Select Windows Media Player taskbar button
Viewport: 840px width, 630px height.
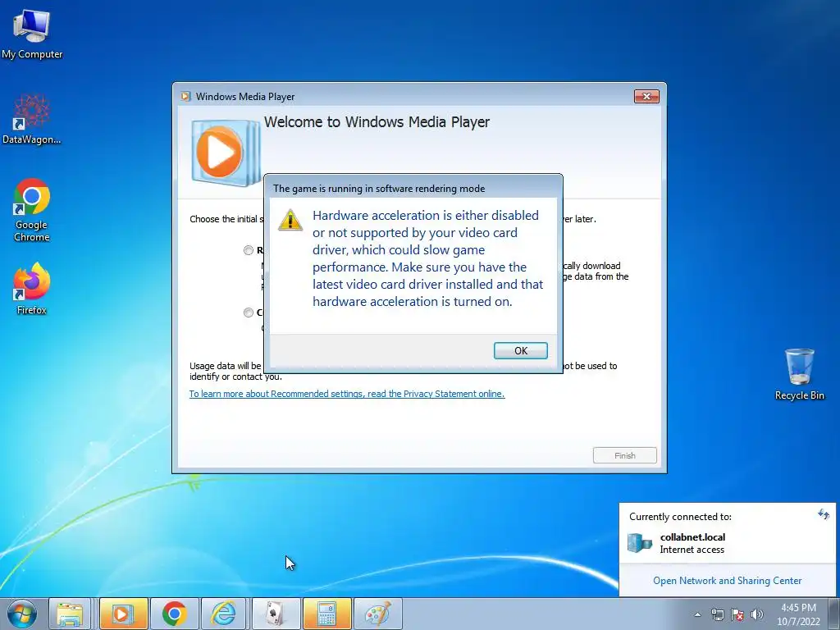point(123,614)
